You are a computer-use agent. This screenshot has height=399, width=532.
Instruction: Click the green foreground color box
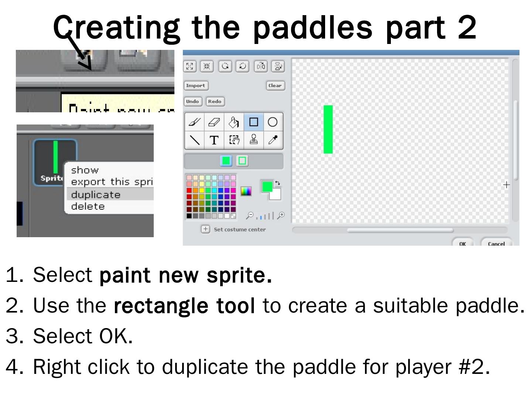pyautogui.click(x=267, y=187)
